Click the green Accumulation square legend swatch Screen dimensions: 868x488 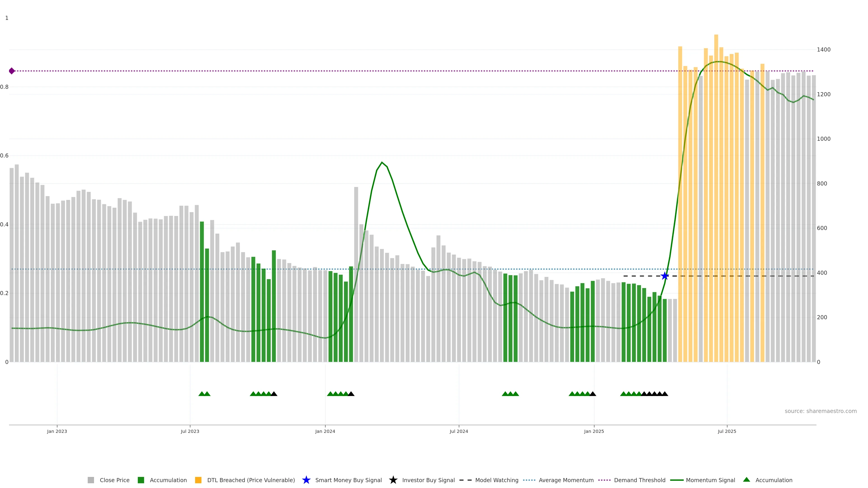pos(141,480)
